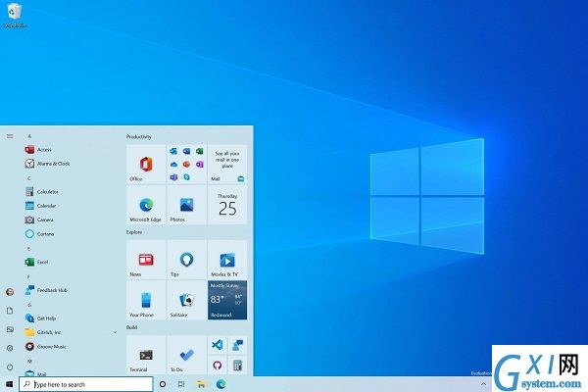
Task: Open Power options in Start side rail
Action: point(10,367)
